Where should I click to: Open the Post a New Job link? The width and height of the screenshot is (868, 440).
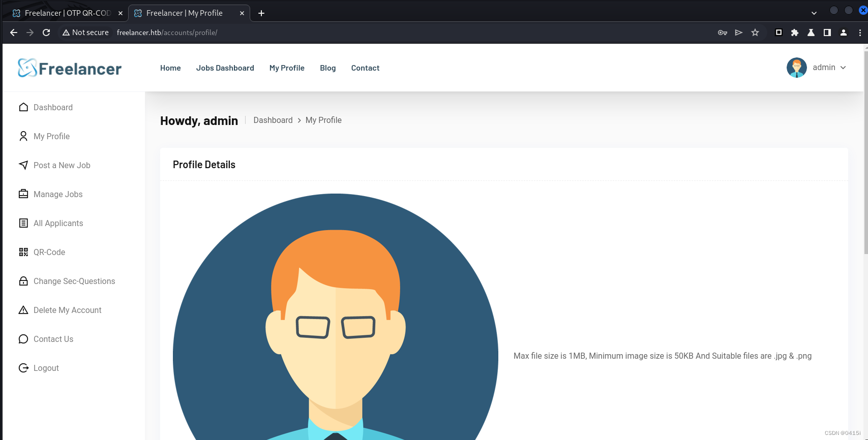(x=62, y=165)
